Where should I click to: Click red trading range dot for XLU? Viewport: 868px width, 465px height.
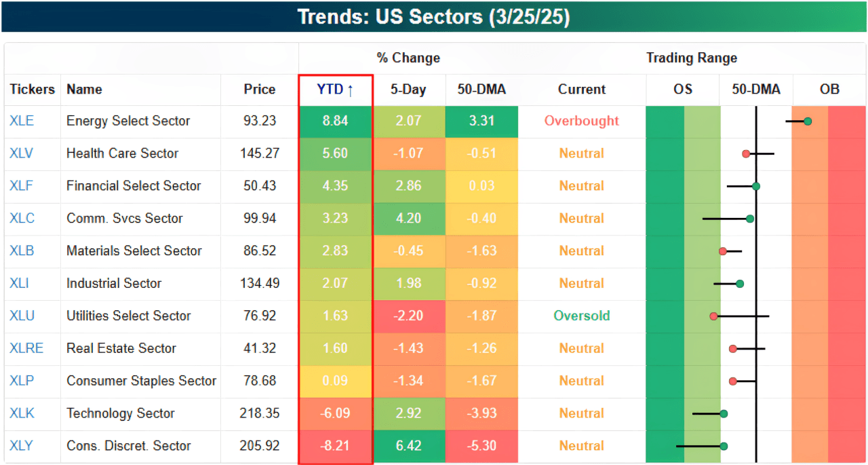pos(713,316)
